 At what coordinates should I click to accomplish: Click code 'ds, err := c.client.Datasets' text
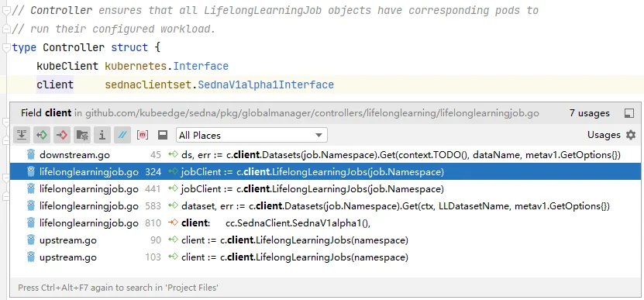[x=241, y=155]
